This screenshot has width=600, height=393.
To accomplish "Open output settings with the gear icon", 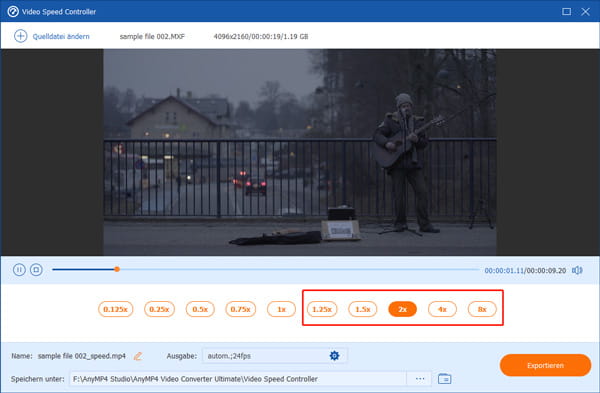I will (x=334, y=356).
